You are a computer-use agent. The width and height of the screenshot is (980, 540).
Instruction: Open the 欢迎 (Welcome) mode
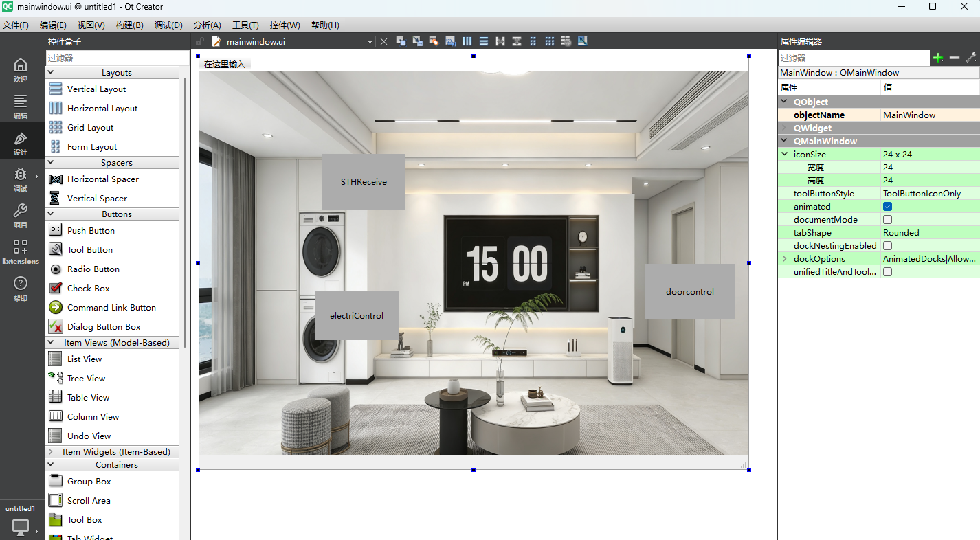[21, 70]
